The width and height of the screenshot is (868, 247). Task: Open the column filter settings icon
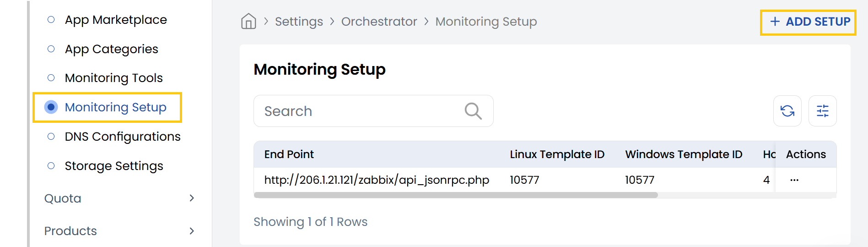coord(822,111)
